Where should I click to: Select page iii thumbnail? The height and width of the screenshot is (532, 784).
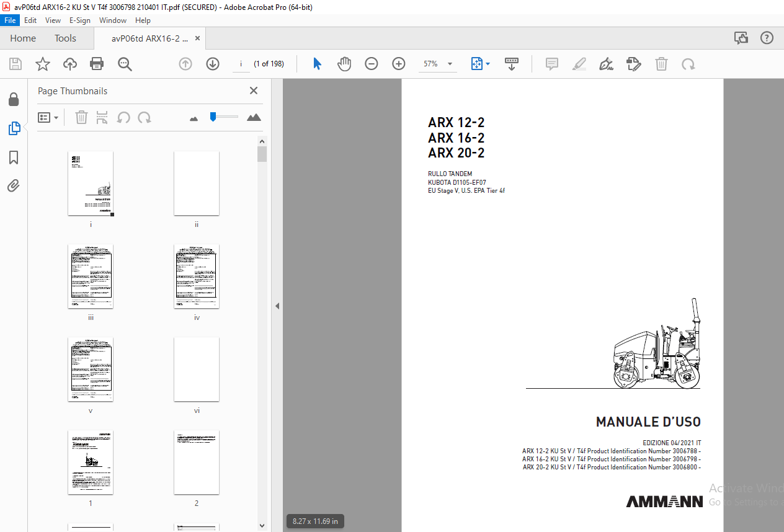91,277
